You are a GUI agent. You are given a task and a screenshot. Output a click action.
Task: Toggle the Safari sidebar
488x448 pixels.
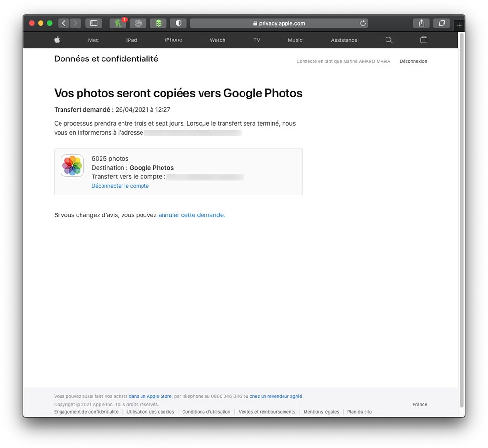93,23
